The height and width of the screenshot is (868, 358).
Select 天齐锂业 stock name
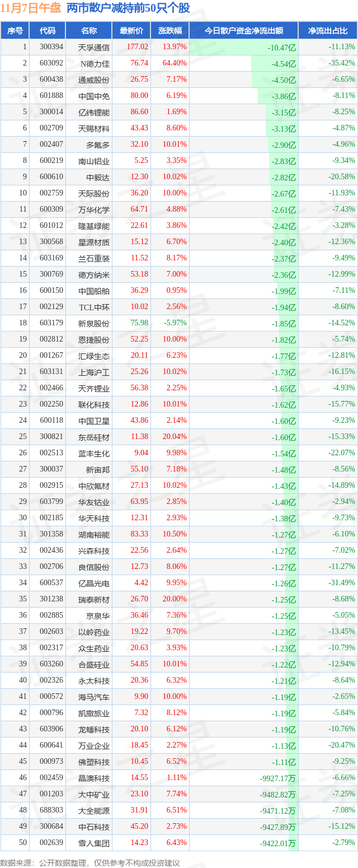(x=94, y=388)
